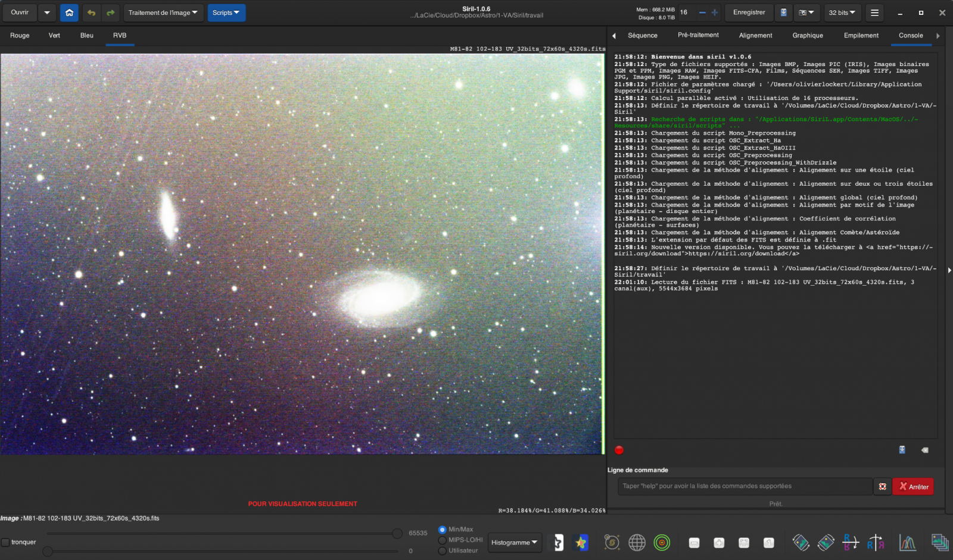Click the home working directory icon

69,12
